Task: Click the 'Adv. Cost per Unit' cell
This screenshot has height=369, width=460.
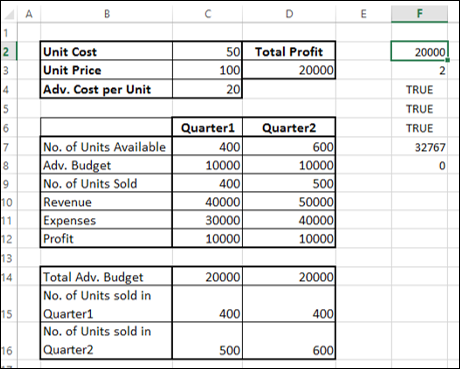Action: (106, 89)
